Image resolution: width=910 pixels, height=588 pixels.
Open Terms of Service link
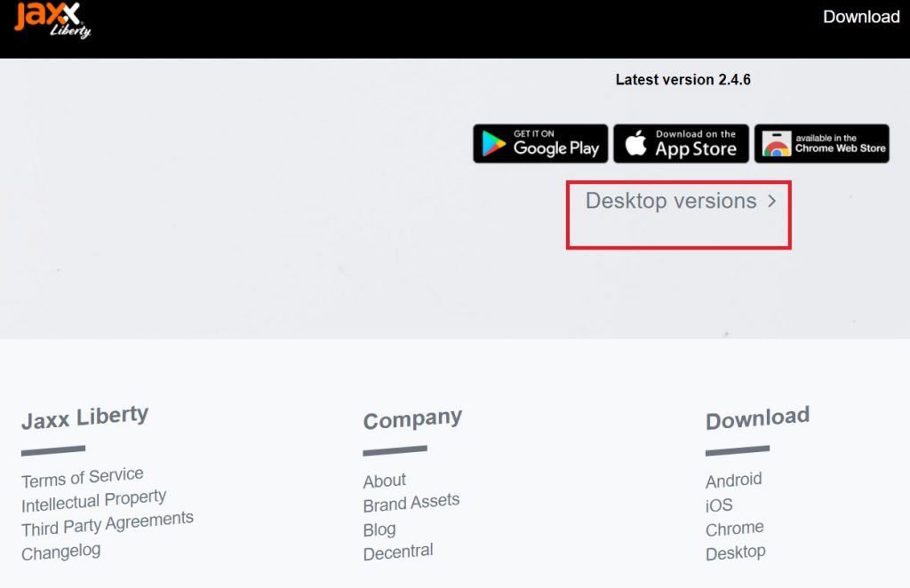[83, 478]
